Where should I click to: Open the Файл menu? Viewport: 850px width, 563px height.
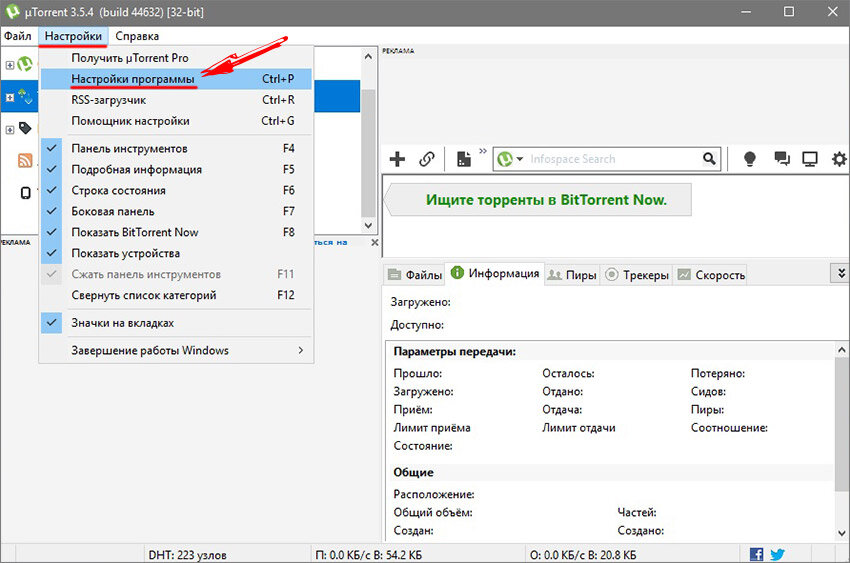tap(18, 36)
